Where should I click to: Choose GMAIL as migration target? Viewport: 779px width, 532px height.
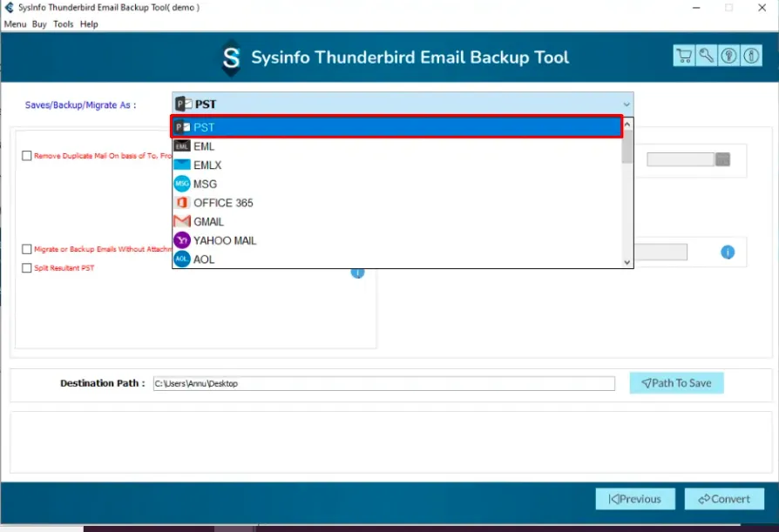pos(397,221)
